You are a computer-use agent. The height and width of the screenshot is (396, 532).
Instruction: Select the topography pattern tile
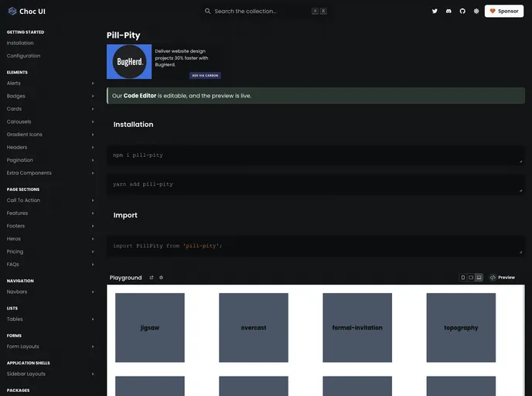click(x=461, y=328)
